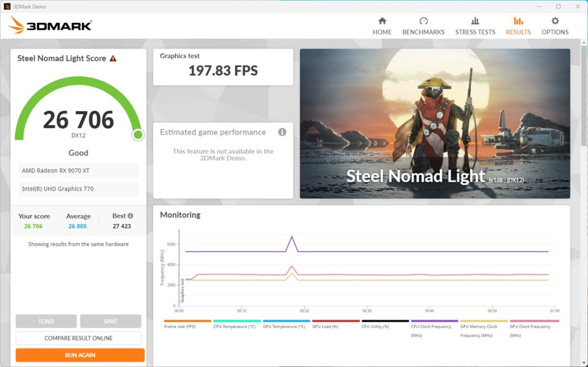Click the info icon next to Best
The width and height of the screenshot is (588, 367).
tap(130, 216)
